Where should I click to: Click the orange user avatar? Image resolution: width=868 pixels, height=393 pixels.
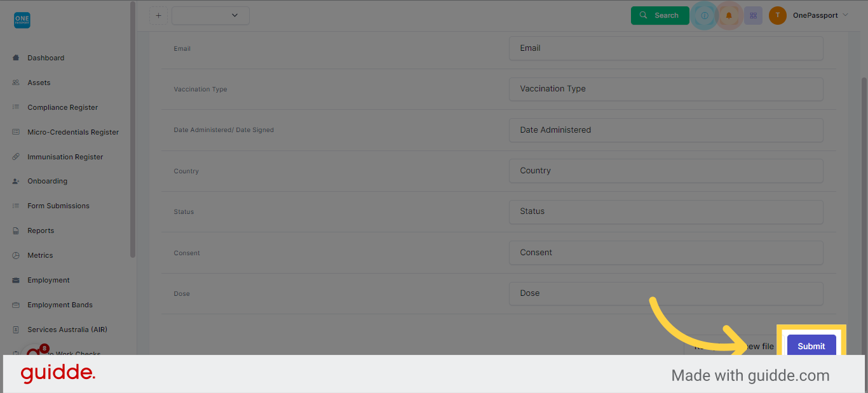[x=778, y=15]
